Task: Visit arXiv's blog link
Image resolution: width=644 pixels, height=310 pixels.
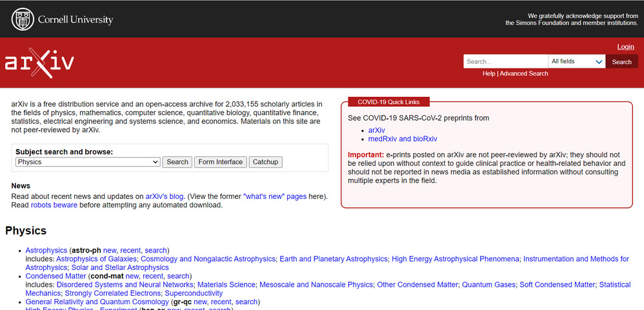Action: click(x=165, y=196)
